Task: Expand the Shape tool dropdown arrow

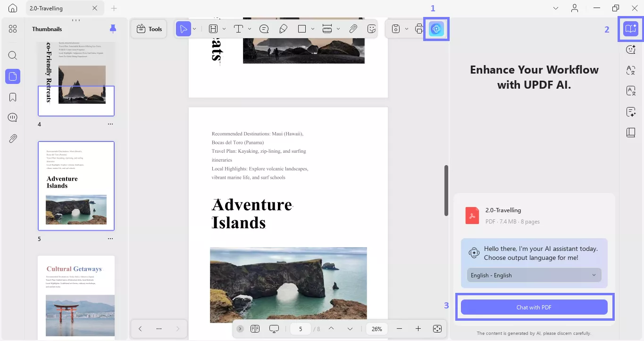Action: [x=313, y=28]
